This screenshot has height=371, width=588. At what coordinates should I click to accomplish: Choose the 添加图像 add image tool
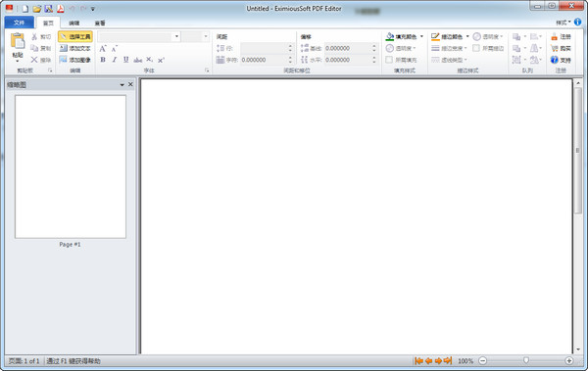[x=75, y=60]
